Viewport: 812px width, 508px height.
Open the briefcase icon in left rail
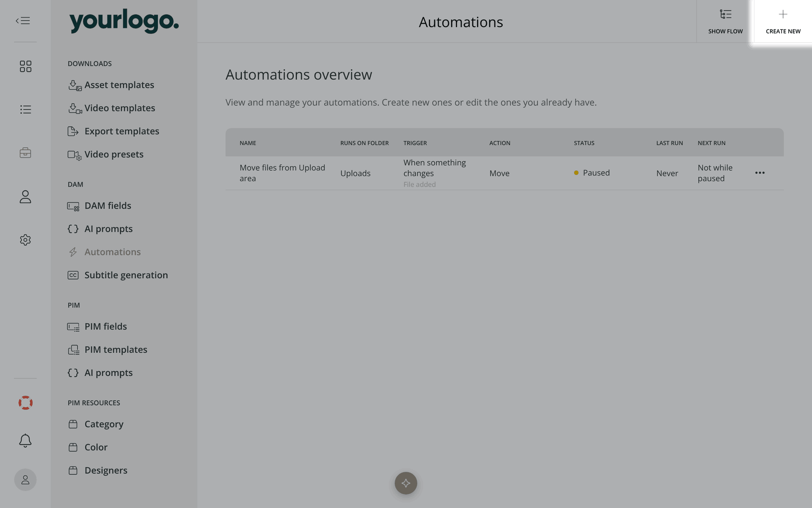(25, 153)
